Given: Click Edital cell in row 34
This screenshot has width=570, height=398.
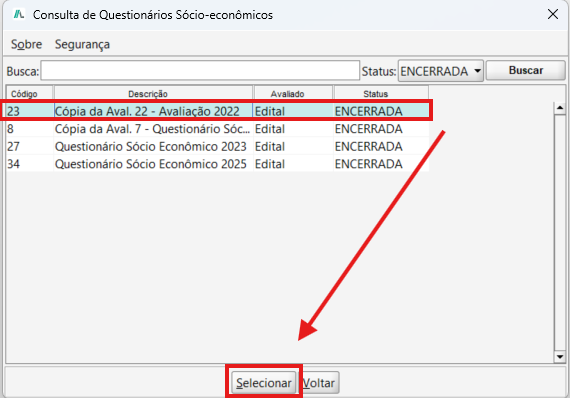Looking at the screenshot, I should tap(293, 164).
